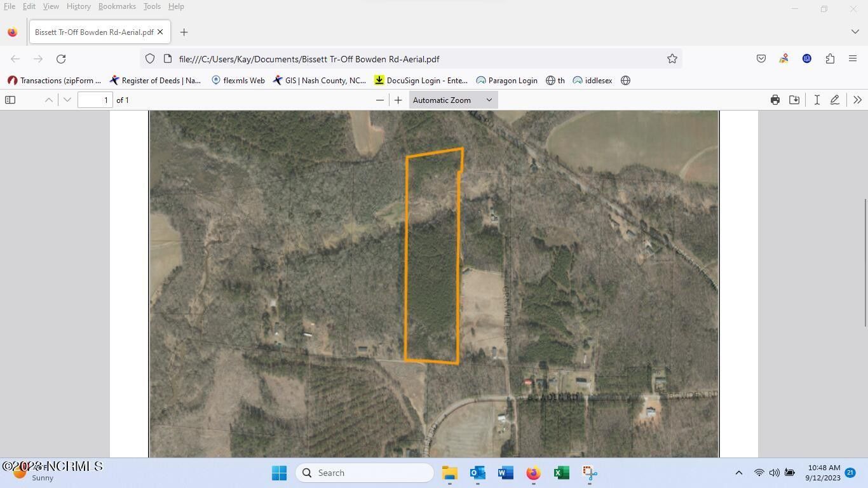The image size is (868, 488).
Task: Open the Automatic Zoom dropdown
Action: [452, 100]
